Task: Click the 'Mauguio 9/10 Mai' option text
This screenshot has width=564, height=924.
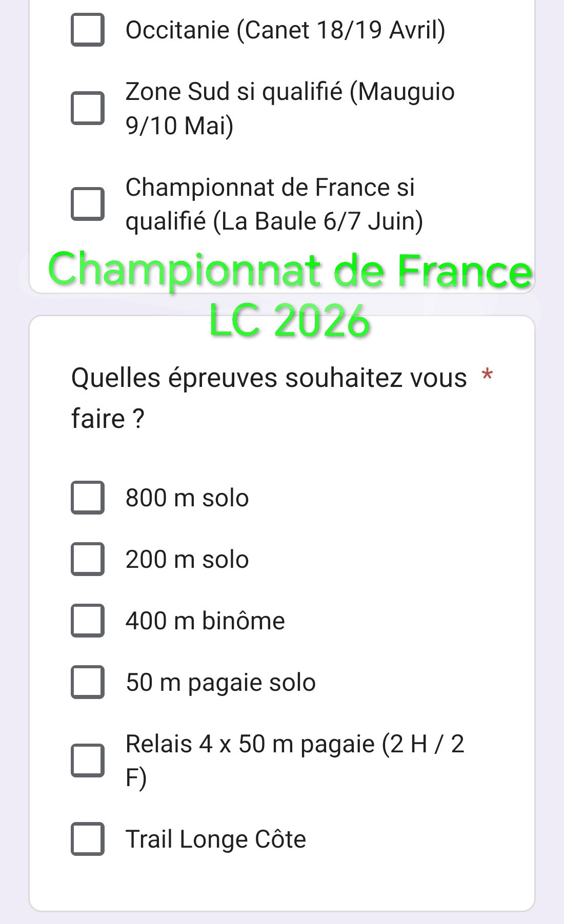Action: 290,109
